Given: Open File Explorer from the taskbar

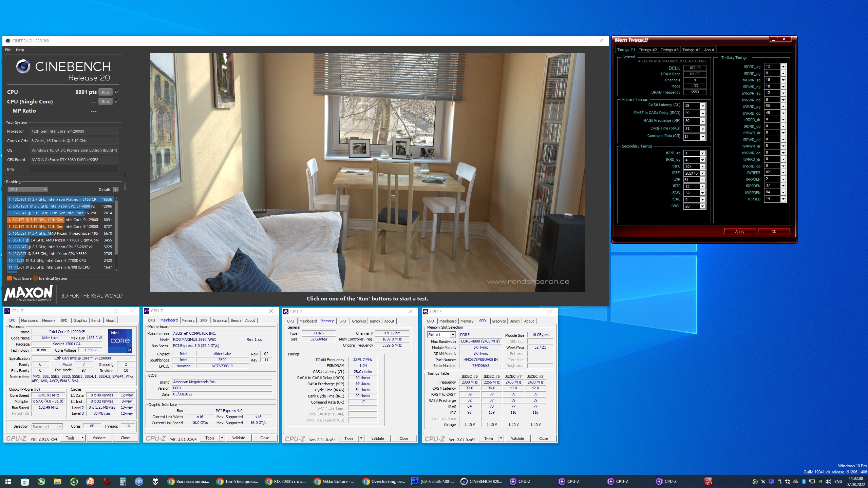Looking at the screenshot, I should click(x=57, y=481).
